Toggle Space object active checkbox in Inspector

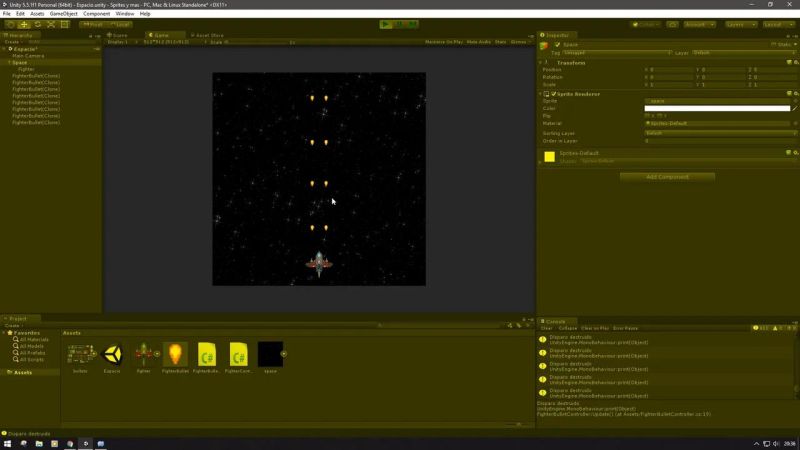point(558,45)
